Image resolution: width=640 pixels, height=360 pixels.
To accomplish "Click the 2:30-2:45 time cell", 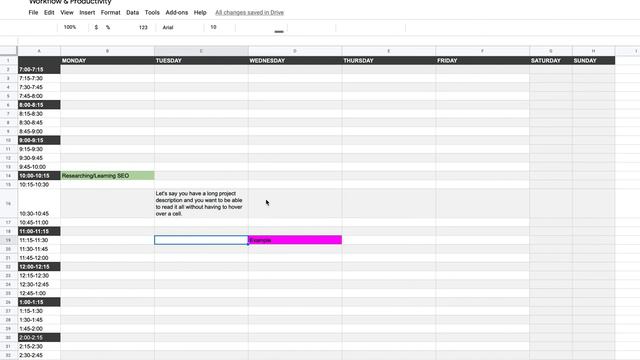I will [39, 355].
